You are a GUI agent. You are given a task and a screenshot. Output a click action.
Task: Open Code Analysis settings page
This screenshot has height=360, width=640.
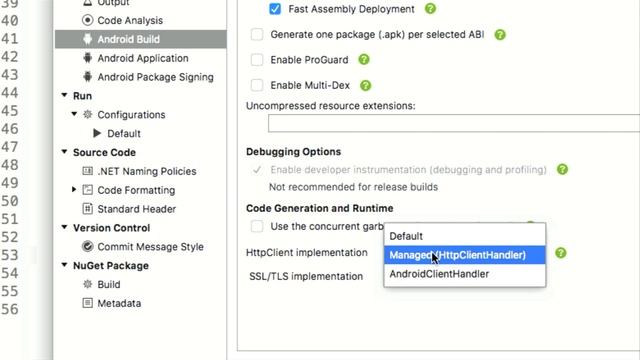[x=130, y=20]
